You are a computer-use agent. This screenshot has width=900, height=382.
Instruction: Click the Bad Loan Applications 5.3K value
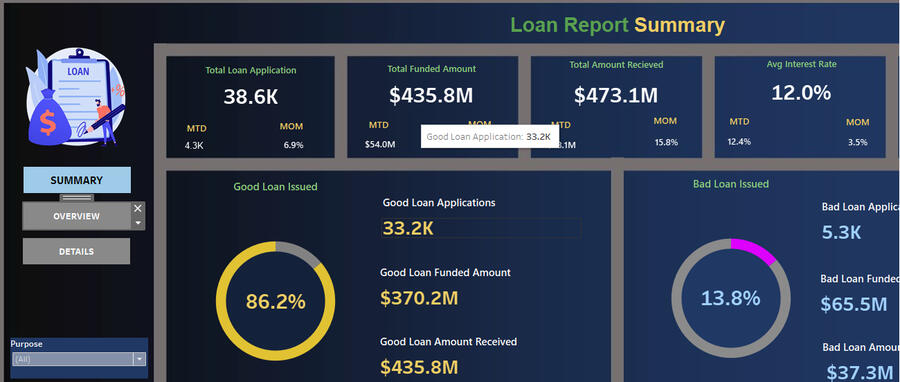841,232
